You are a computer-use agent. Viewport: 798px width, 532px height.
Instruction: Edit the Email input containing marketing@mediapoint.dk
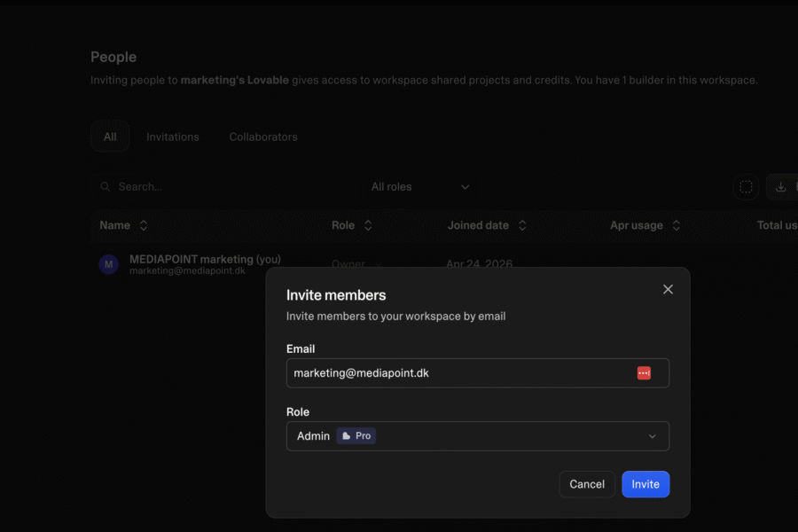pos(477,373)
